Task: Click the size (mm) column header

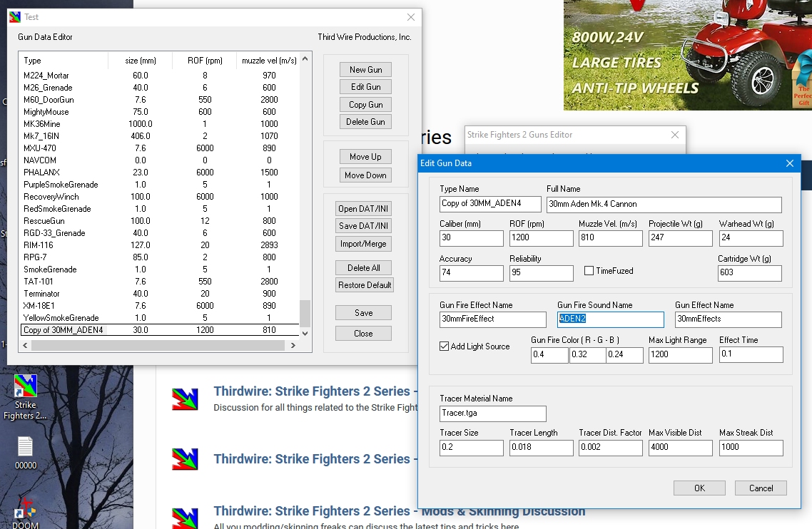Action: [x=141, y=61]
